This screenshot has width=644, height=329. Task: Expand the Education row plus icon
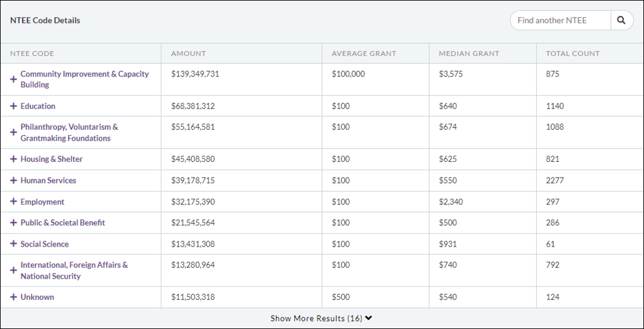(13, 106)
